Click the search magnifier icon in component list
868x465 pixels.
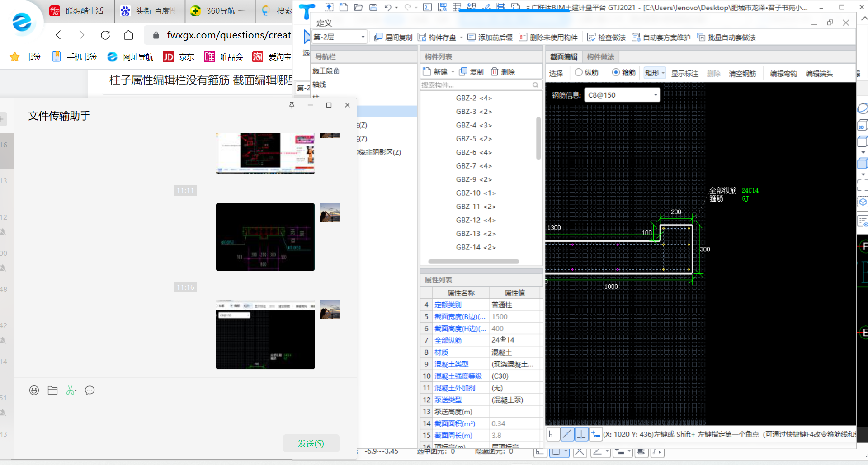tap(535, 85)
